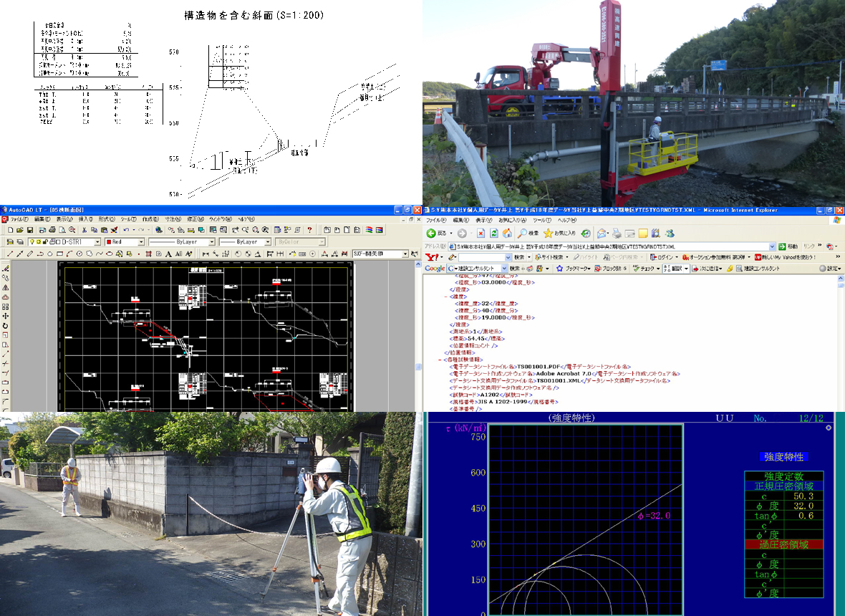Click the Mail icon in Internet Explorer
Screen dimensions: 845x616
(x=602, y=233)
